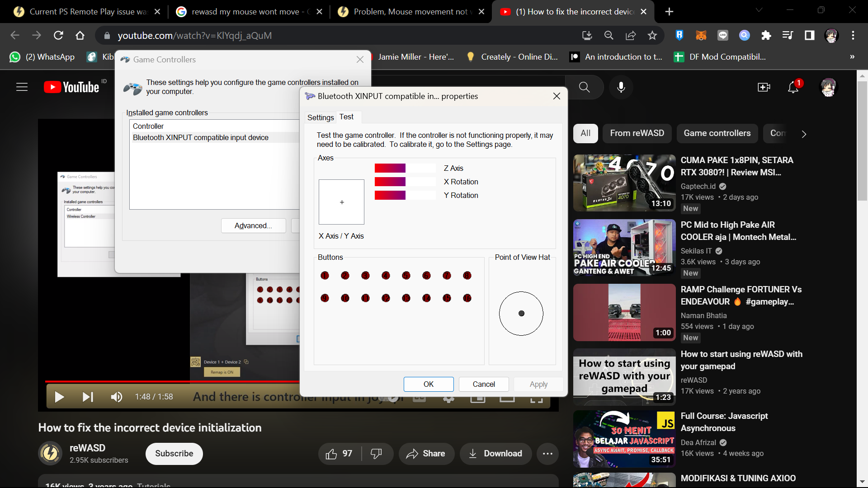Expand hidden bookmarks chevron
The height and width of the screenshot is (488, 868).
[x=852, y=57]
